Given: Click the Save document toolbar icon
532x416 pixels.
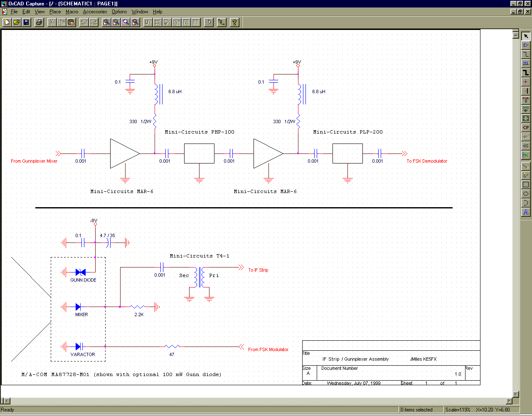Looking at the screenshot, I should pos(26,22).
